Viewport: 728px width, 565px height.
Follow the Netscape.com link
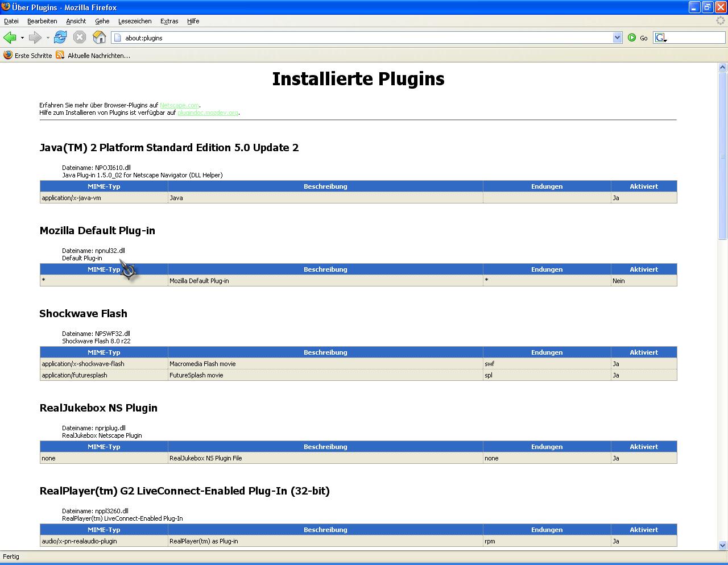coord(179,105)
